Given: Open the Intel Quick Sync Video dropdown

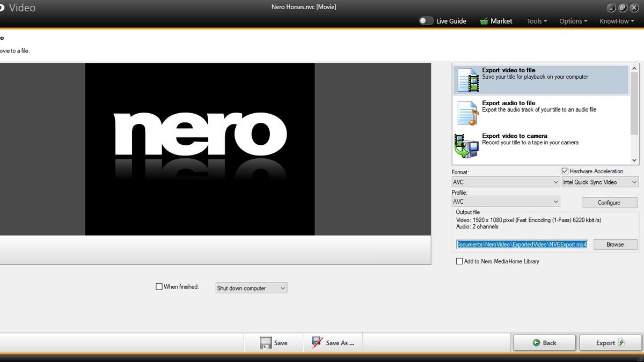Looking at the screenshot, I should point(599,182).
